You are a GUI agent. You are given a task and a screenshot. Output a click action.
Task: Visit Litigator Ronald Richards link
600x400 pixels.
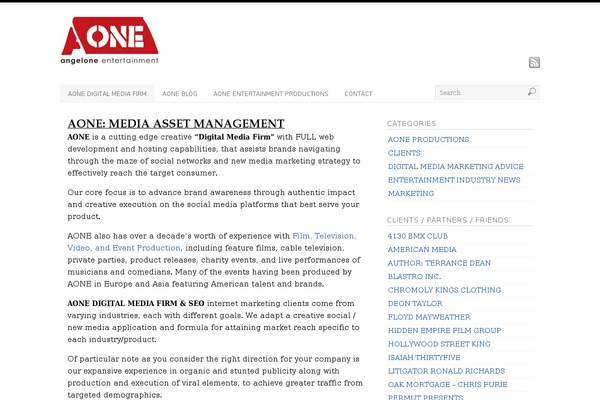click(446, 371)
